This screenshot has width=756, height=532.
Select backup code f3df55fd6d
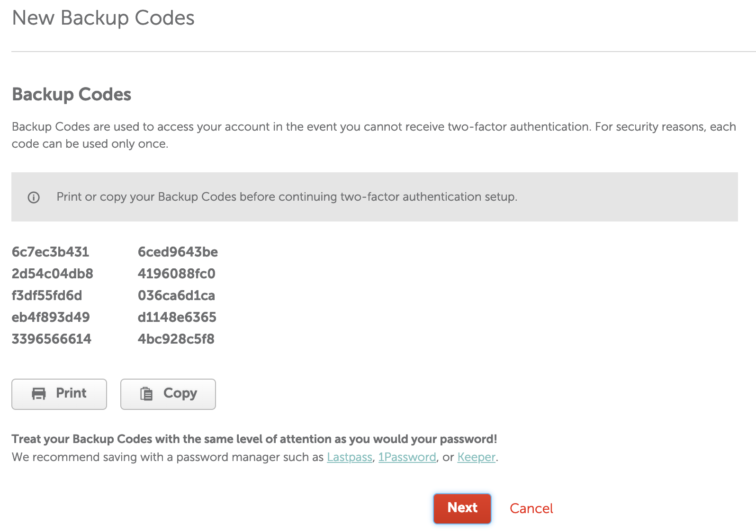[47, 295]
